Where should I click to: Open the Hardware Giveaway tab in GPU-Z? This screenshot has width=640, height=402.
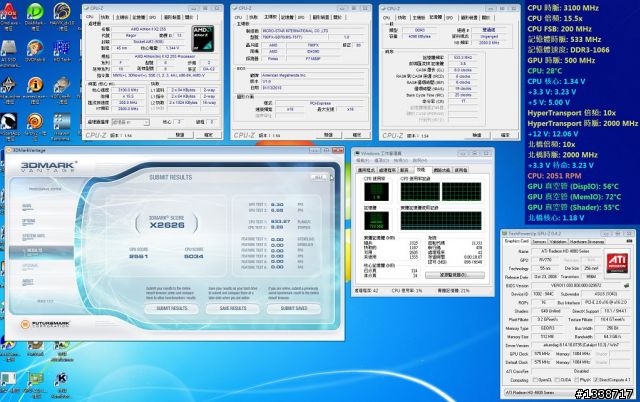point(587,242)
